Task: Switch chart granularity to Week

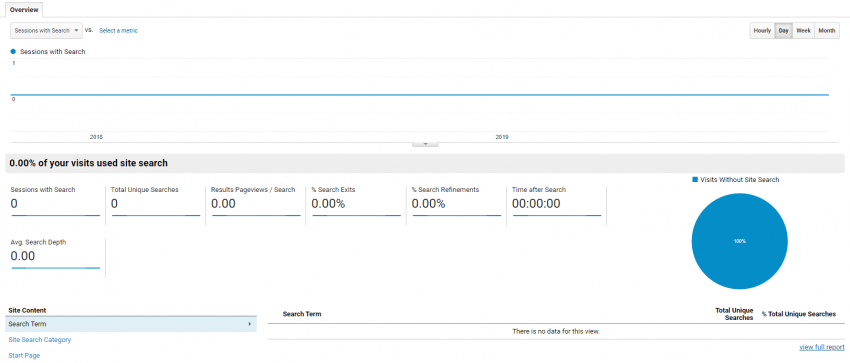Action: 803,31
